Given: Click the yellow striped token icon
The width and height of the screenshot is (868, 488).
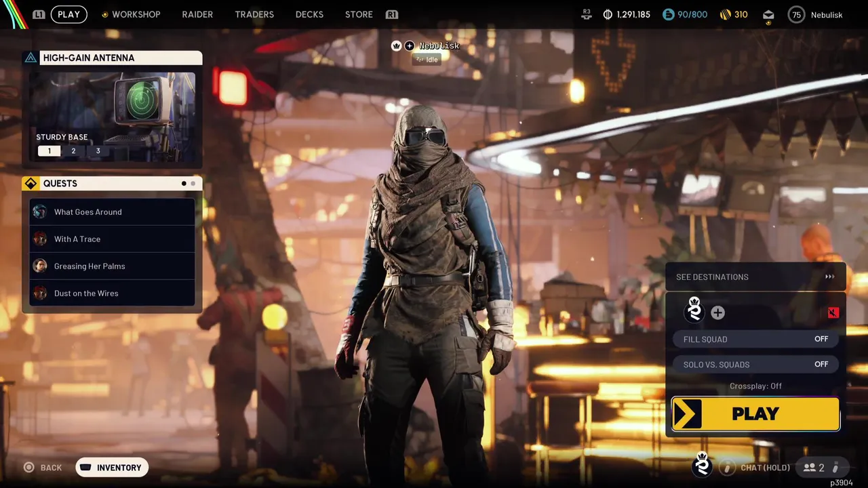Looking at the screenshot, I should (725, 14).
